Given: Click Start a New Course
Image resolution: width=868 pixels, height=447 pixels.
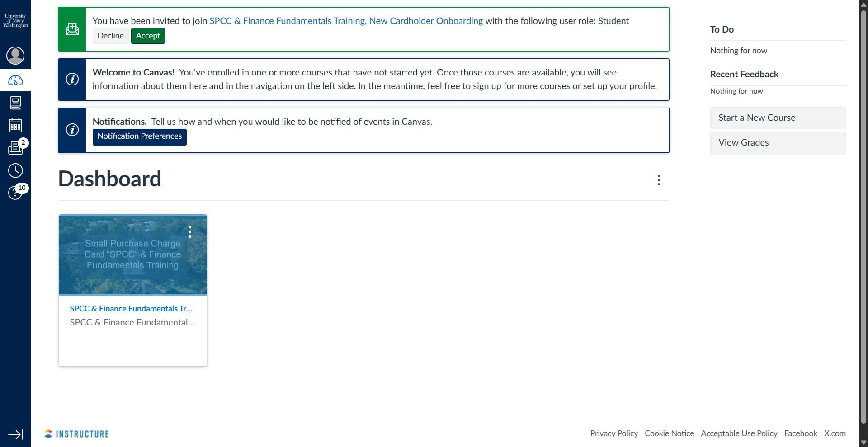Looking at the screenshot, I should point(778,118).
